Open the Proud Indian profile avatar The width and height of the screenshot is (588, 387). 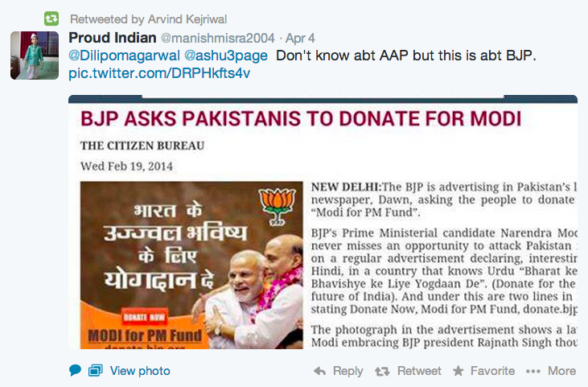pos(35,56)
